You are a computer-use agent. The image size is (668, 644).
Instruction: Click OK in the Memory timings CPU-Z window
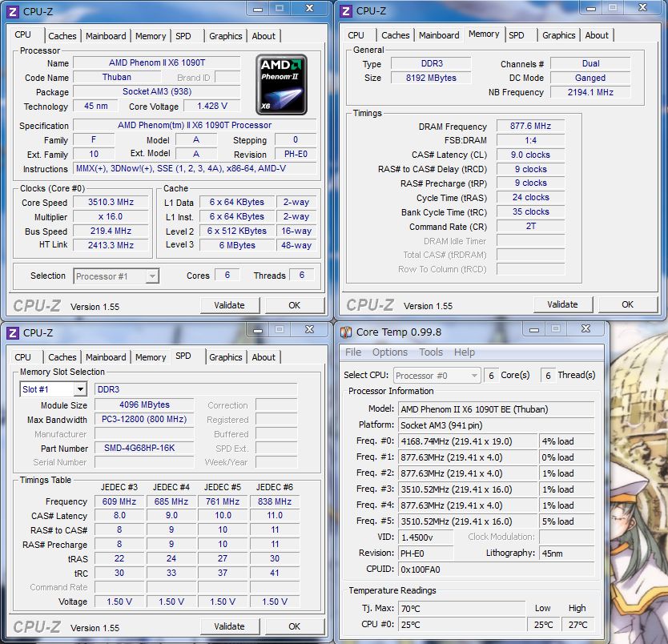click(627, 304)
